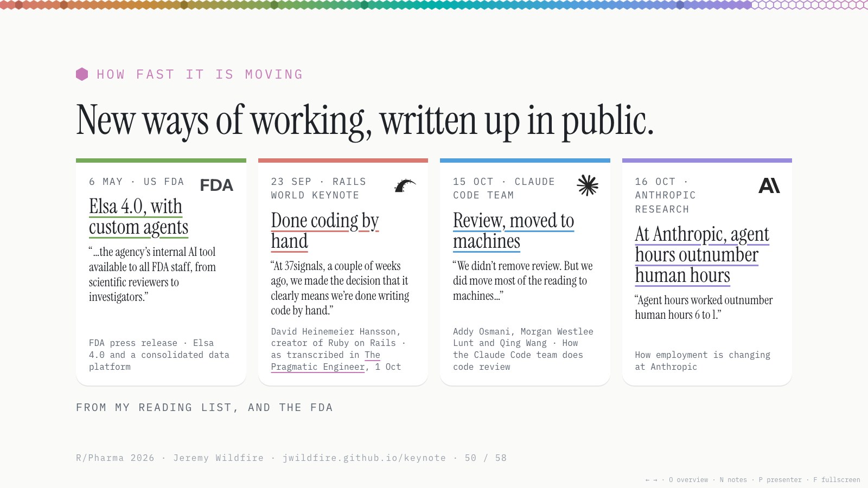Click the '6 MAY · US FDA' date label
Image resolution: width=868 pixels, height=488 pixels.
[137, 182]
